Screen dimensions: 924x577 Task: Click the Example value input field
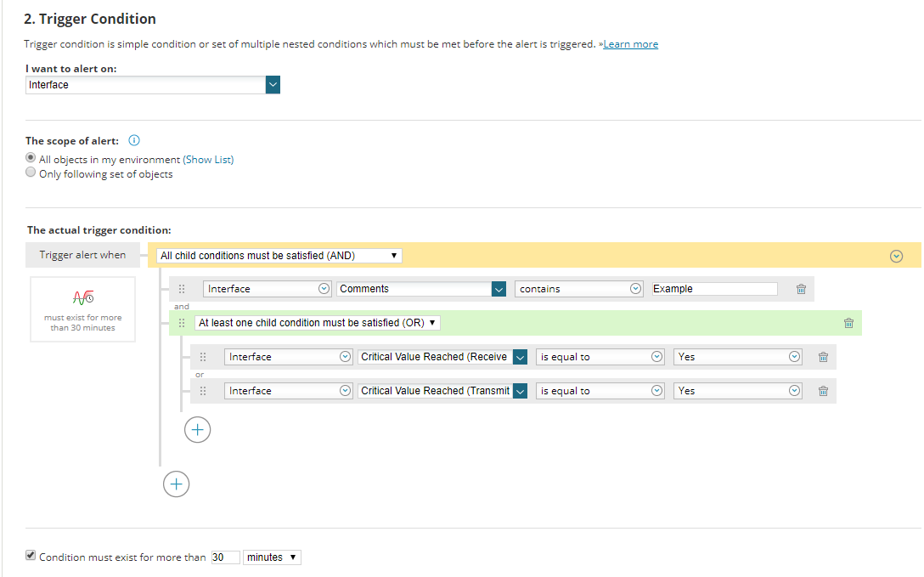tap(715, 289)
